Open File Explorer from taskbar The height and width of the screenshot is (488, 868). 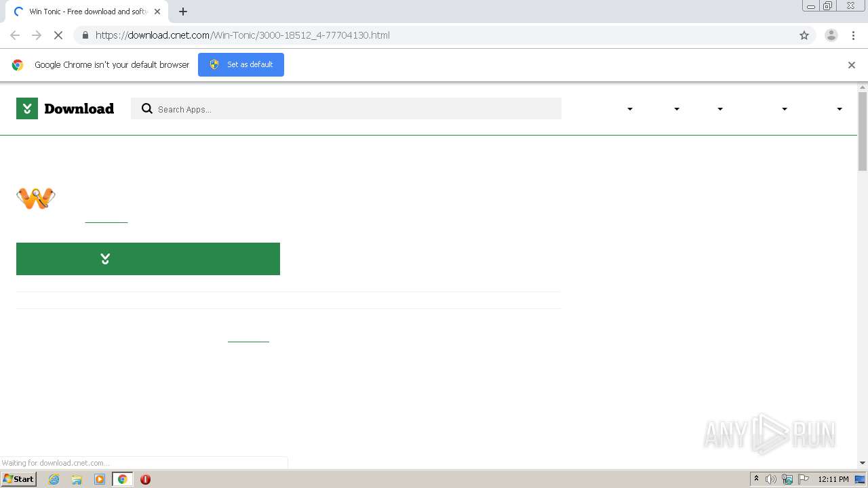coord(77,479)
